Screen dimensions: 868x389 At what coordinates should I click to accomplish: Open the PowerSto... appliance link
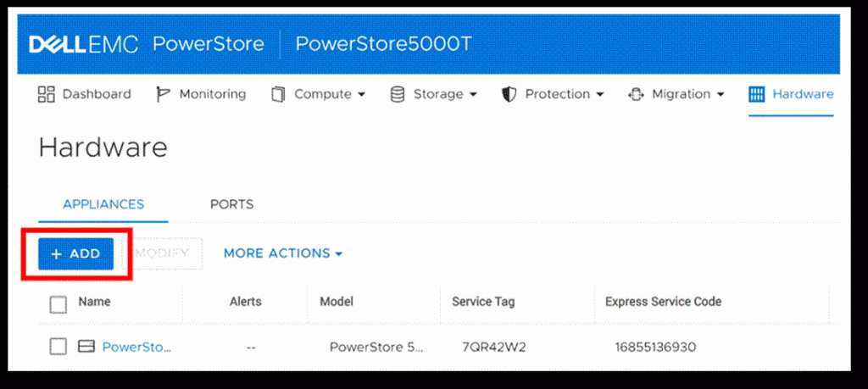[x=137, y=347]
